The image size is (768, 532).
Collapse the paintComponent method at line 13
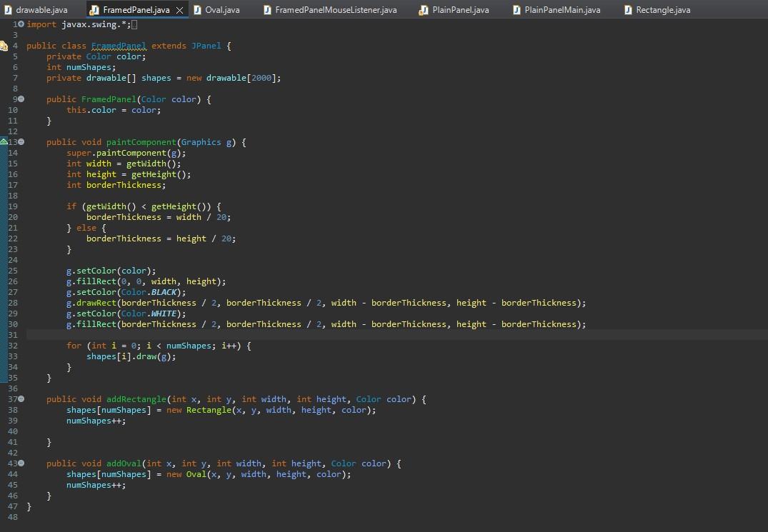pyautogui.click(x=21, y=142)
